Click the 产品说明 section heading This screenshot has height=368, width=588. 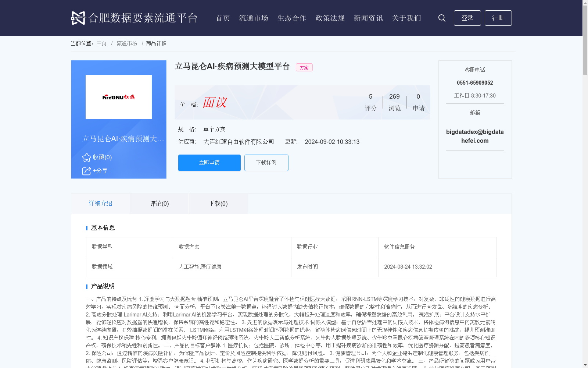(x=103, y=286)
